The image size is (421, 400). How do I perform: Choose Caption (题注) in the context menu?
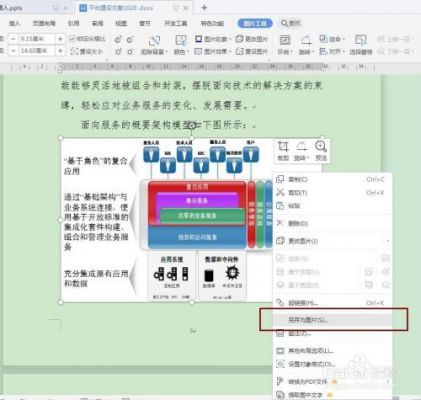point(332,333)
